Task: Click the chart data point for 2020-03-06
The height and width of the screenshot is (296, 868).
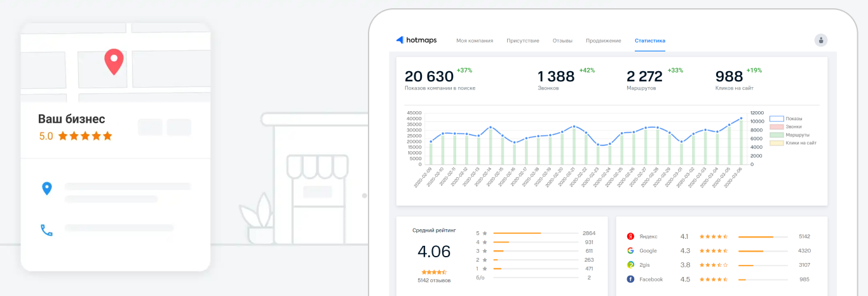Action: 741,118
